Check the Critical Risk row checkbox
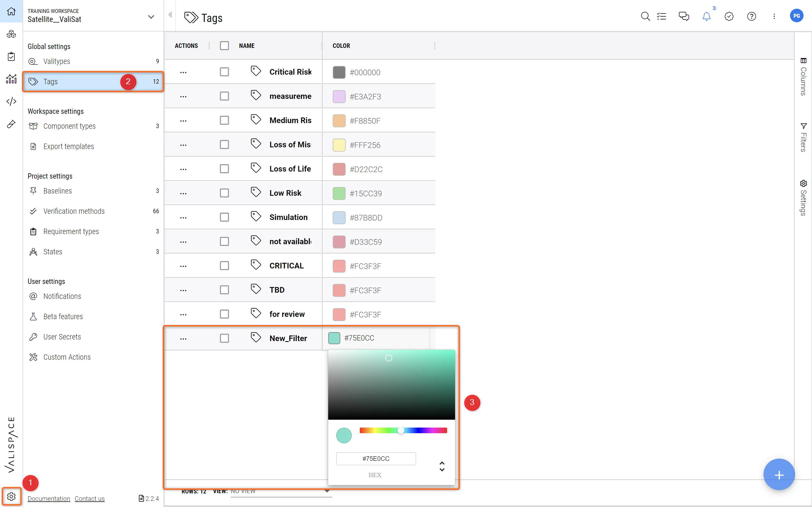Viewport: 812px width, 507px height. click(224, 72)
